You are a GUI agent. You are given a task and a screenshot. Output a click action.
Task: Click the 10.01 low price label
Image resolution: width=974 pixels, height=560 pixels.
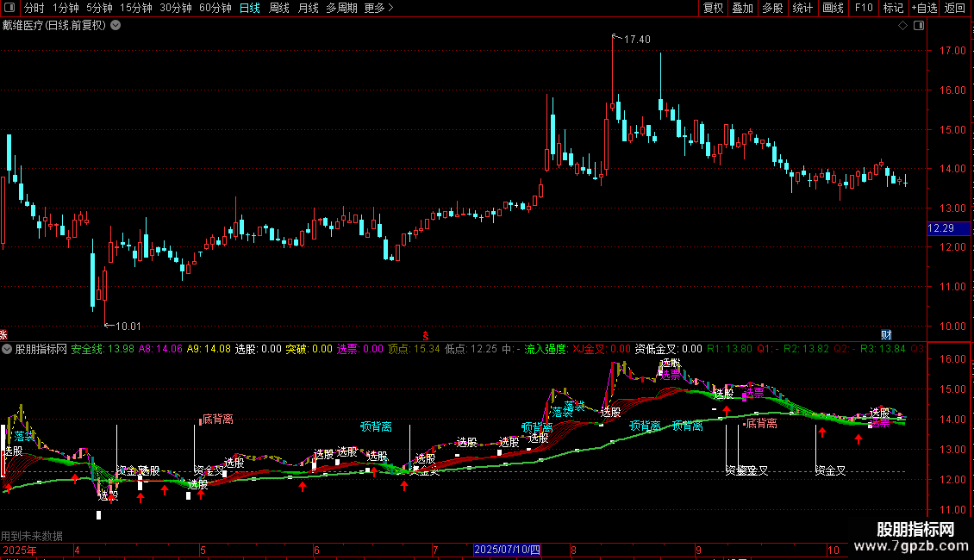(x=128, y=327)
